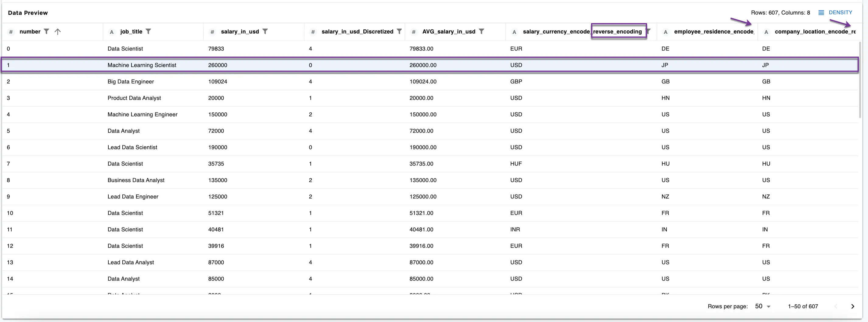Go to the next page of rows

852,306
